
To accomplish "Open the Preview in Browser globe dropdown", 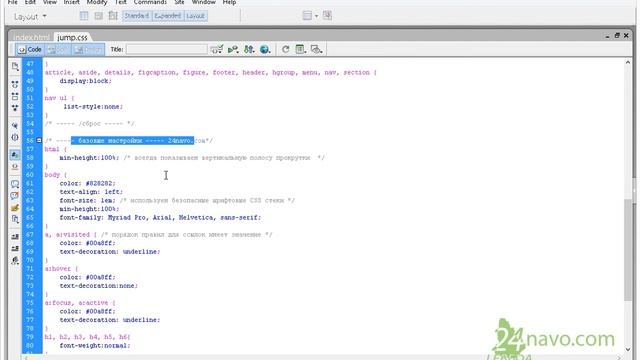I will pyautogui.click(x=265, y=49).
